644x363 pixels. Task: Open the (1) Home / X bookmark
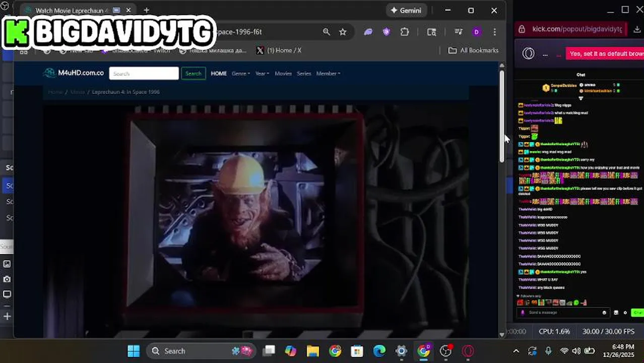279,50
